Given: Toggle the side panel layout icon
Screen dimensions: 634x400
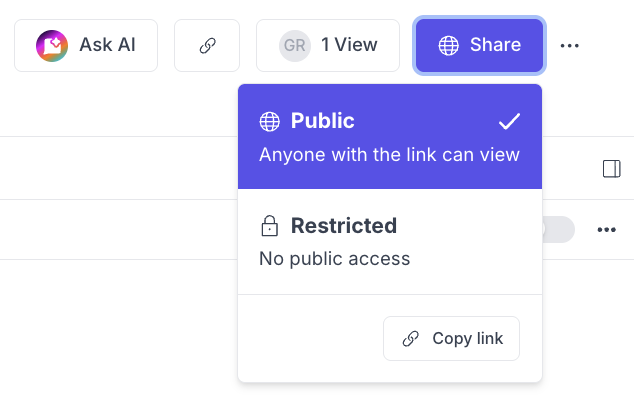Looking at the screenshot, I should (x=612, y=169).
